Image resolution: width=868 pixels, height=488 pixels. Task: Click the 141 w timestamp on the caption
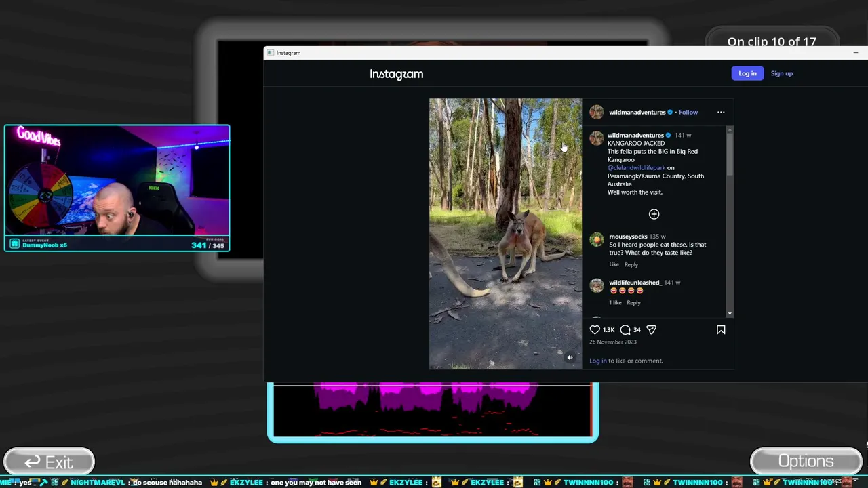coord(683,135)
